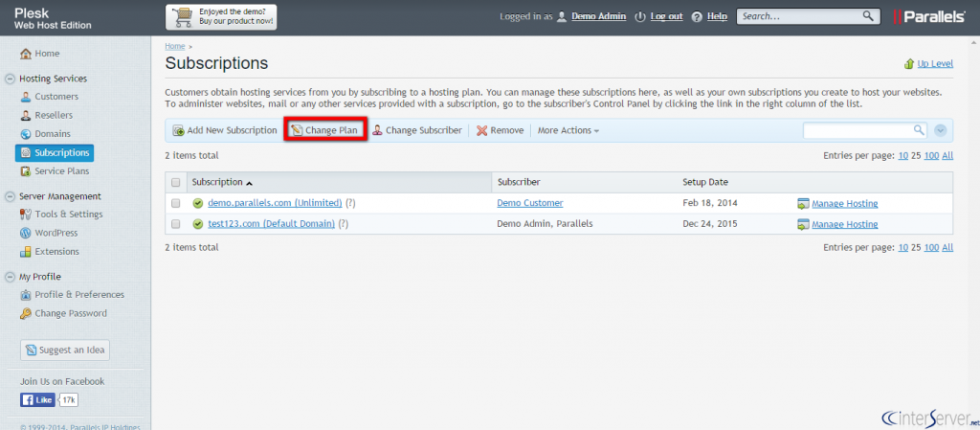Screen dimensions: 980x430
Task: Open the Subscriptions sidebar item
Action: pyautogui.click(x=55, y=152)
